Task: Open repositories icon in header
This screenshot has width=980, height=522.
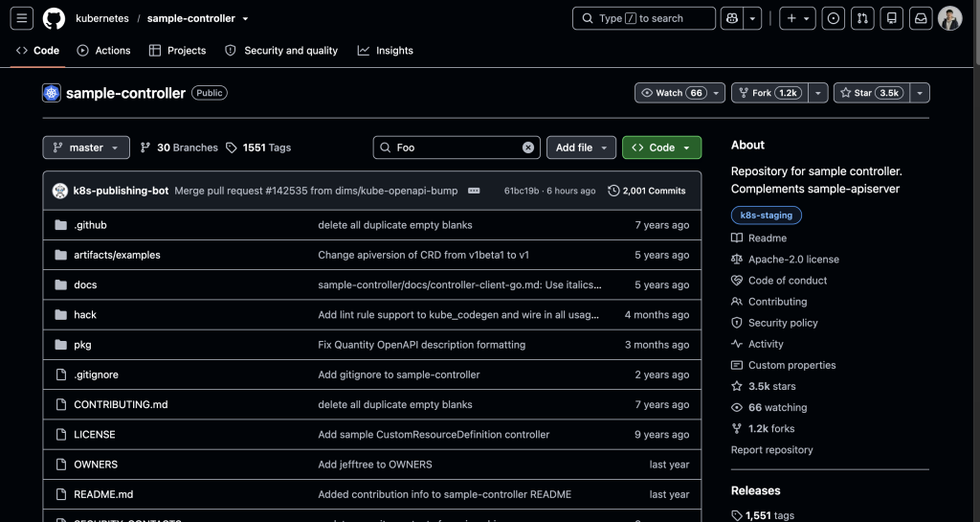Action: point(892,19)
